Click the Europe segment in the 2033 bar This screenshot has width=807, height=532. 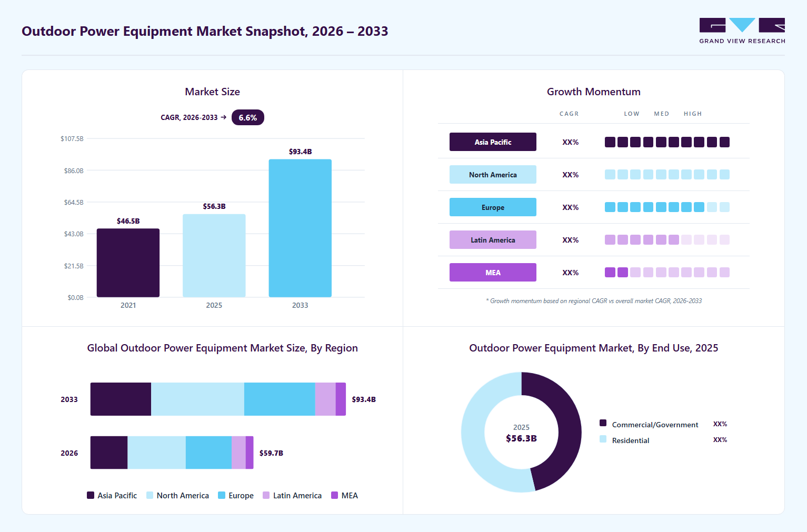point(280,399)
